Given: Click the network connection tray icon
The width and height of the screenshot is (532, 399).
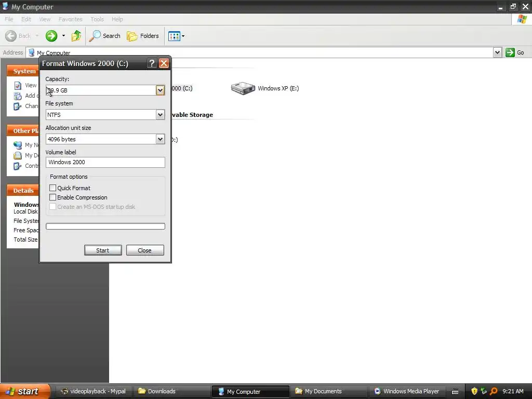Looking at the screenshot, I should click(484, 391).
